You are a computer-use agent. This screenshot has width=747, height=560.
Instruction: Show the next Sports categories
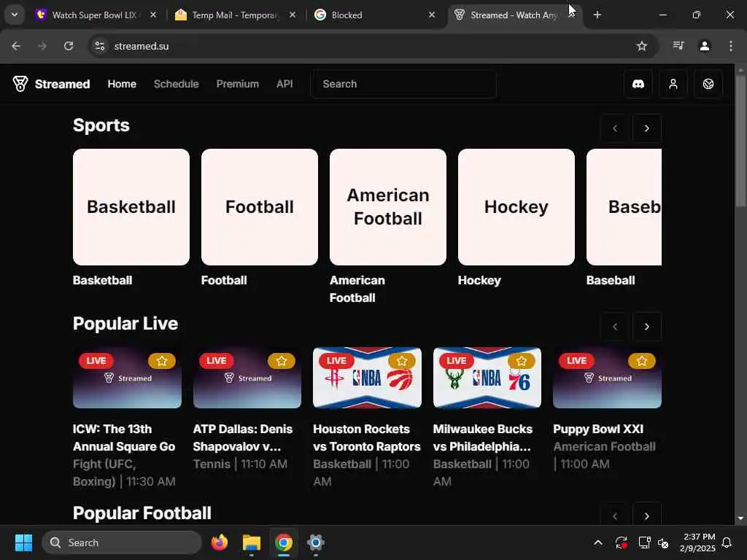[x=646, y=128]
